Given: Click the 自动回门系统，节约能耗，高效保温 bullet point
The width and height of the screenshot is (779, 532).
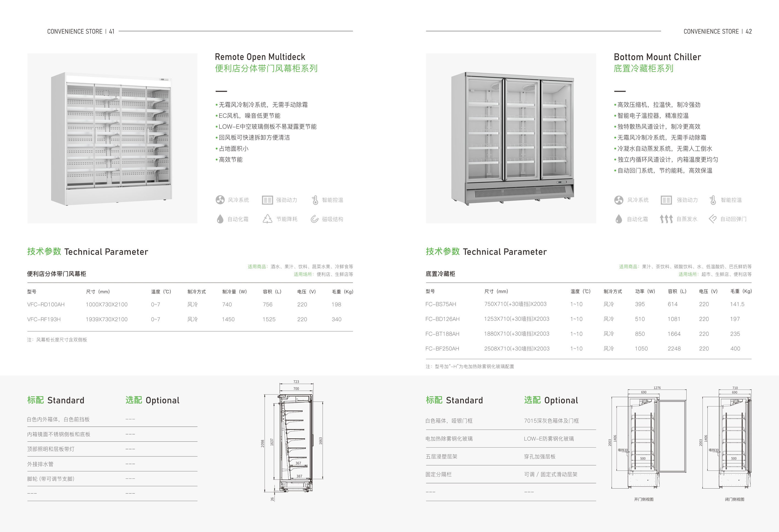Looking at the screenshot, I should click(663, 170).
